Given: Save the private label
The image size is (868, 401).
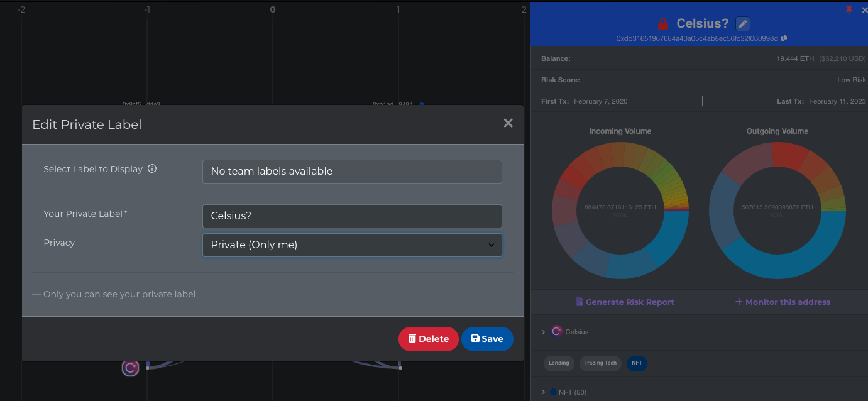Looking at the screenshot, I should (x=487, y=339).
